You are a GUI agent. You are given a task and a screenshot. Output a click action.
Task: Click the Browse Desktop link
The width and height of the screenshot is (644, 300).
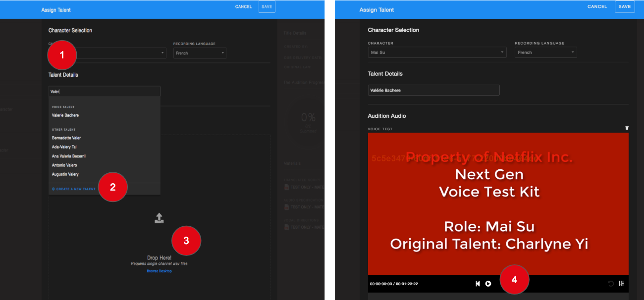coord(159,271)
